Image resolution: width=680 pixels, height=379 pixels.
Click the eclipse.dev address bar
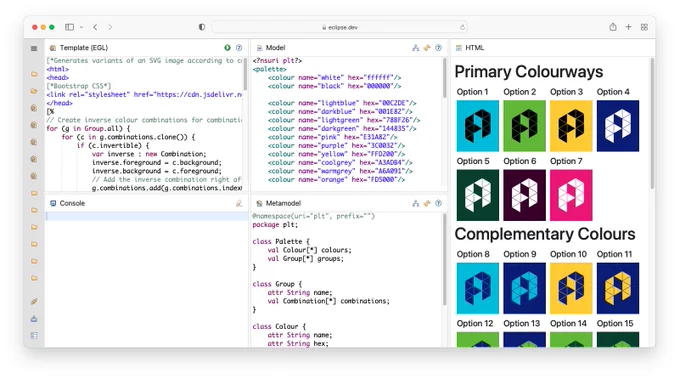point(340,27)
